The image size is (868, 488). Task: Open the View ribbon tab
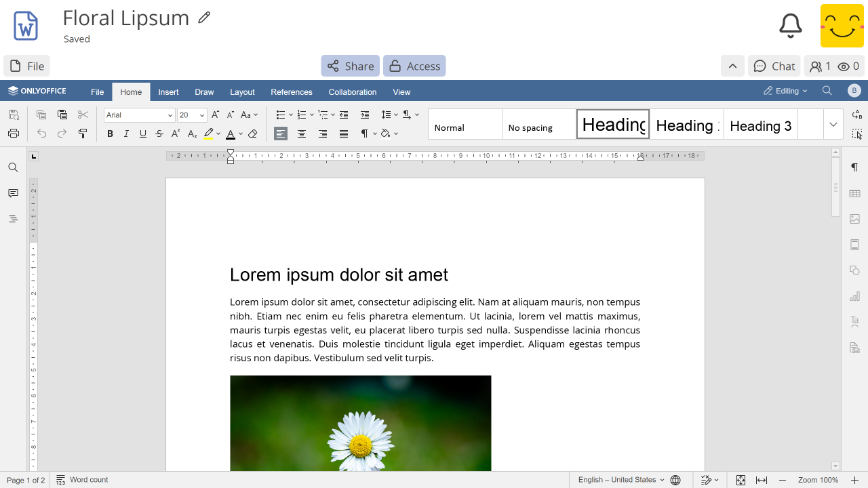pyautogui.click(x=401, y=92)
